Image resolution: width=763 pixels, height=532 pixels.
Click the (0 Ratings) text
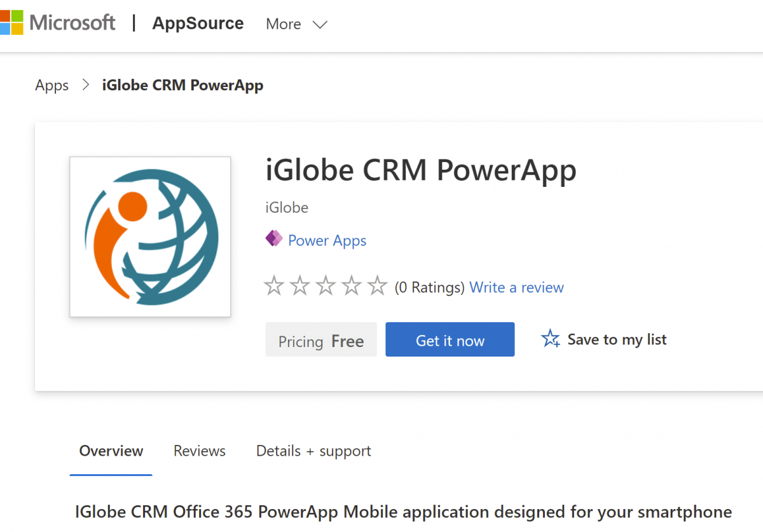[x=430, y=287]
